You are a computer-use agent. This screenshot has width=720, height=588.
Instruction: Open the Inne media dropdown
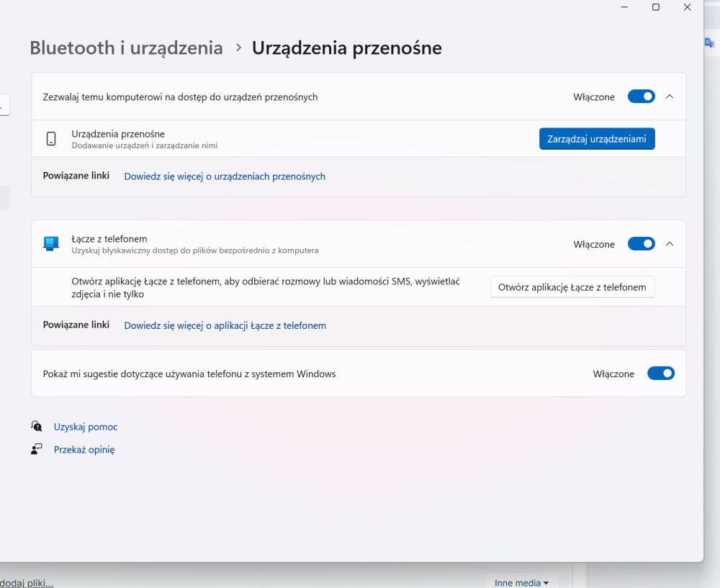pos(521,582)
